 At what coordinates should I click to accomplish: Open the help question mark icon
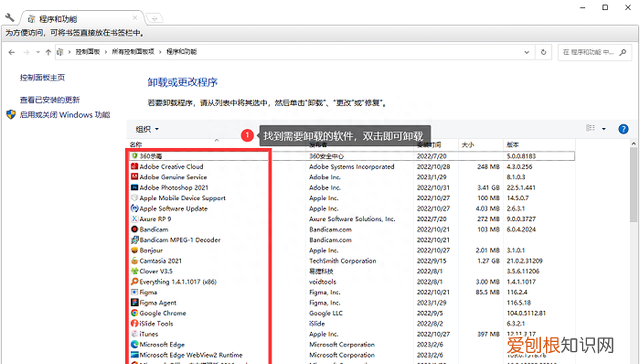click(623, 129)
